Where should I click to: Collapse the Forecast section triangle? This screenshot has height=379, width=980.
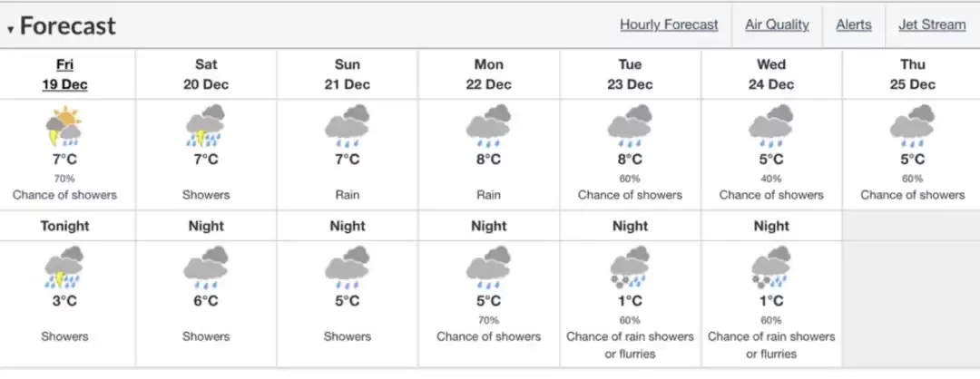click(10, 29)
